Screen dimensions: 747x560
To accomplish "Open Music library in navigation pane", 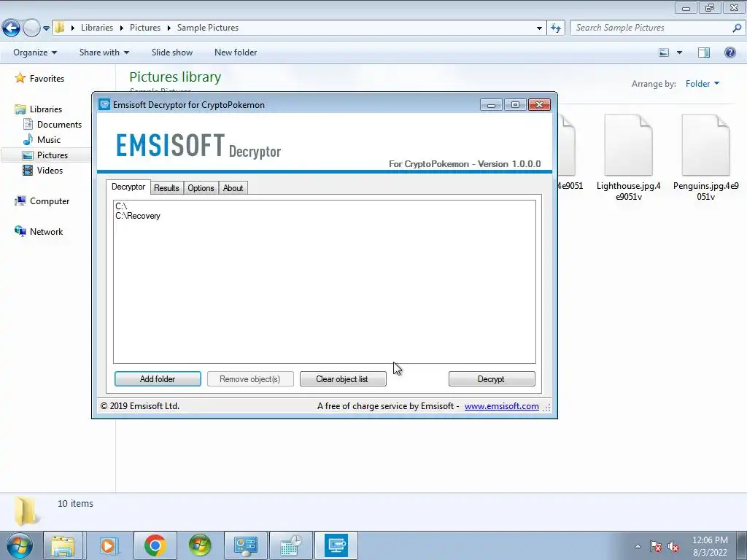I will pyautogui.click(x=49, y=139).
